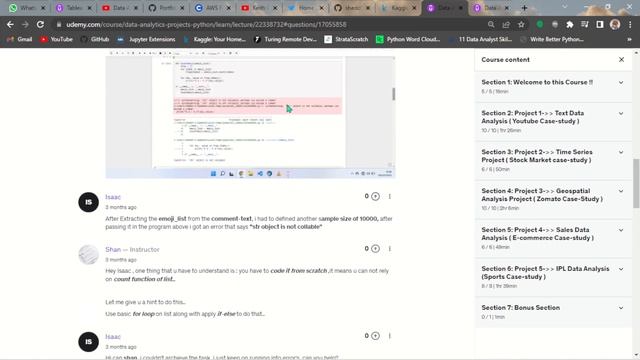Open Shan instructor name link
This screenshot has height=360, width=640.
click(x=113, y=249)
